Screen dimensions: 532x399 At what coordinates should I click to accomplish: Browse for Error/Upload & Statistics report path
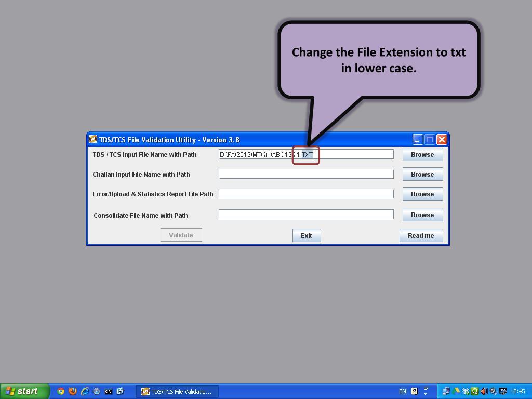(x=422, y=194)
